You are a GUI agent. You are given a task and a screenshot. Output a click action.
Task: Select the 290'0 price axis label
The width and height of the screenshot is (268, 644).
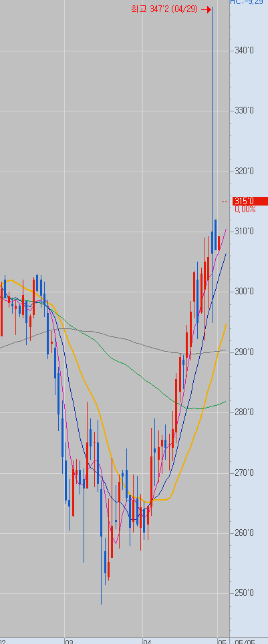pyautogui.click(x=245, y=352)
